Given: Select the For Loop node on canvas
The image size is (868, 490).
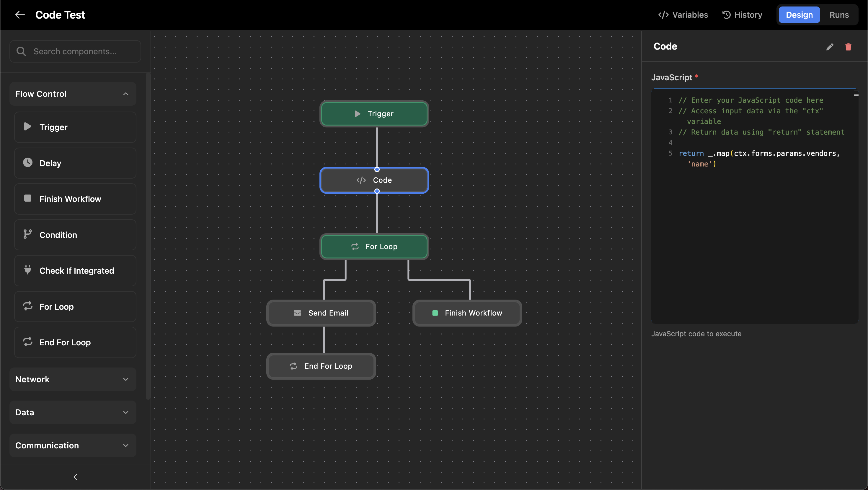Looking at the screenshot, I should (x=374, y=246).
